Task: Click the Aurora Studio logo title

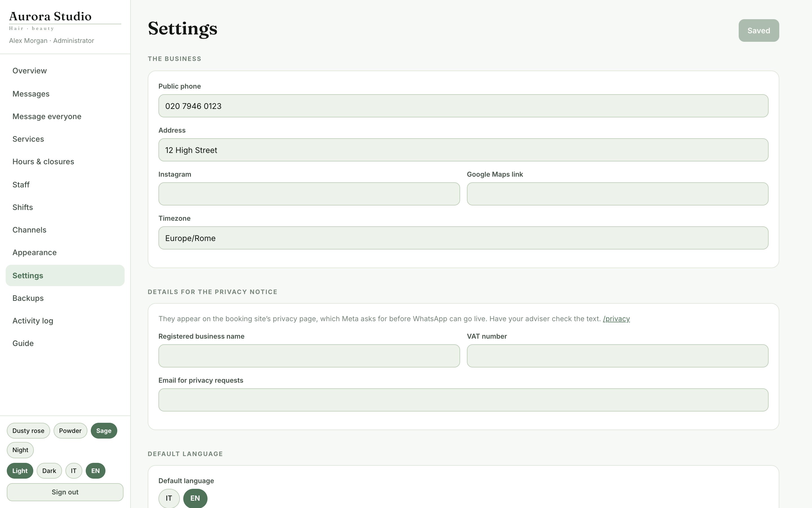Action: [x=50, y=16]
